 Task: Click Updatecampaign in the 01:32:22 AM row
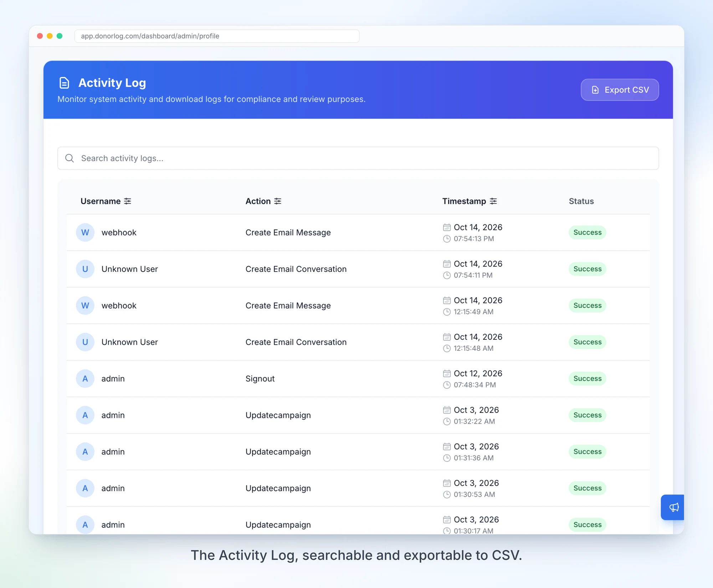[x=278, y=415]
